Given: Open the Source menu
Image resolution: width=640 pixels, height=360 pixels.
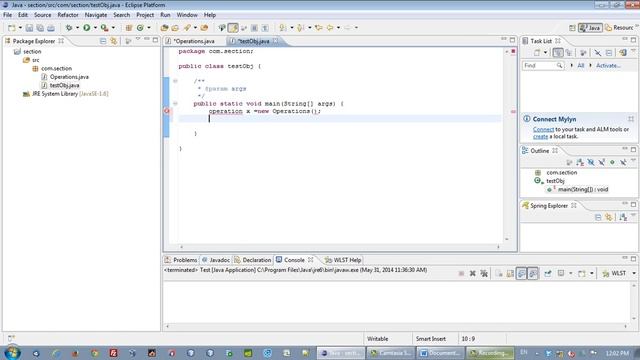Looking at the screenshot, I should pyautogui.click(x=42, y=15).
